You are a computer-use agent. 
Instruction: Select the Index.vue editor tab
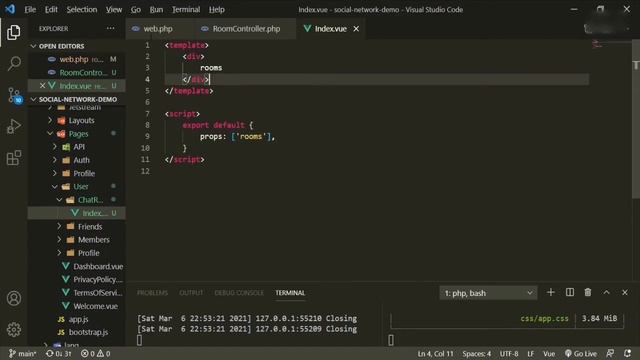[x=330, y=29]
